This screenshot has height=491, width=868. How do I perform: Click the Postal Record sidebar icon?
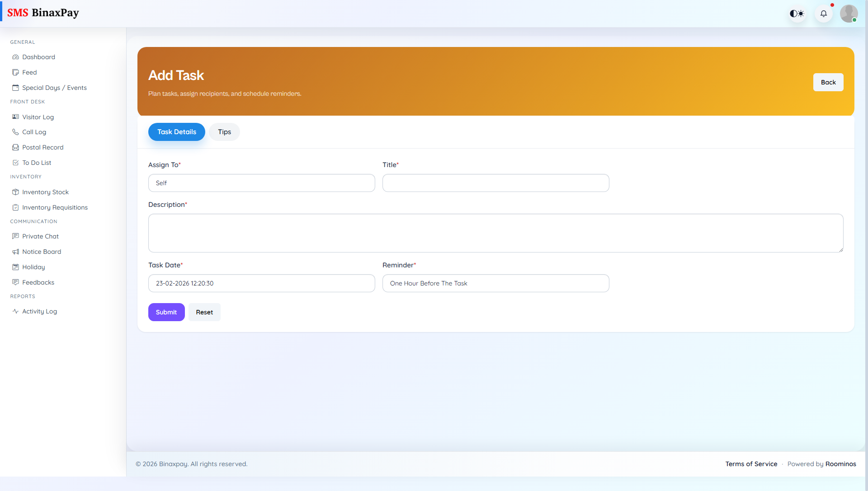tap(15, 147)
